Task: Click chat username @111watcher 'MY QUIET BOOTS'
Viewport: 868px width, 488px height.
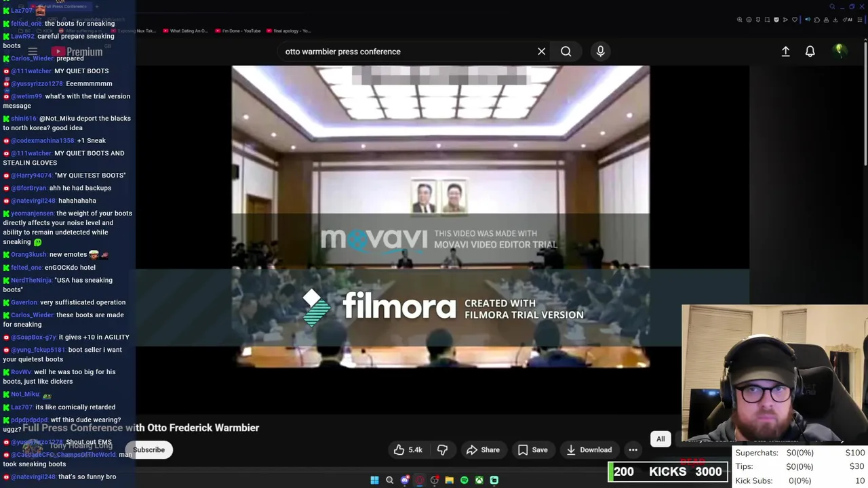Action: point(31,70)
